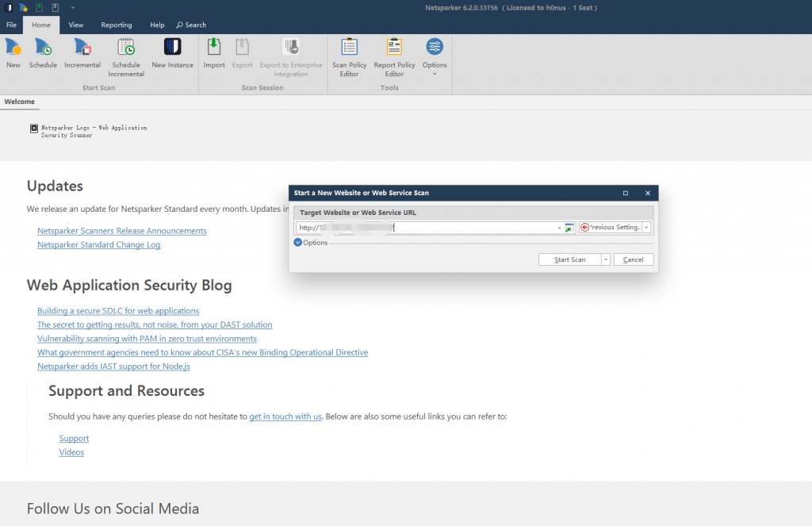This screenshot has width=812, height=526.
Task: Click the Export scan session icon
Action: (243, 53)
